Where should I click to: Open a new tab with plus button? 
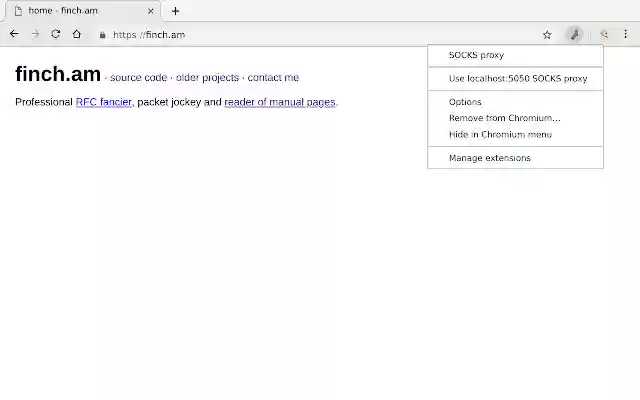coord(175,11)
